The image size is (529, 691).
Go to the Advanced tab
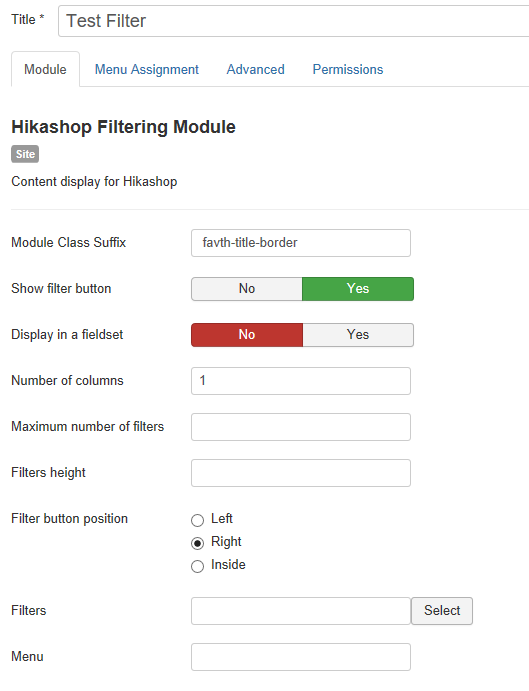[256, 69]
